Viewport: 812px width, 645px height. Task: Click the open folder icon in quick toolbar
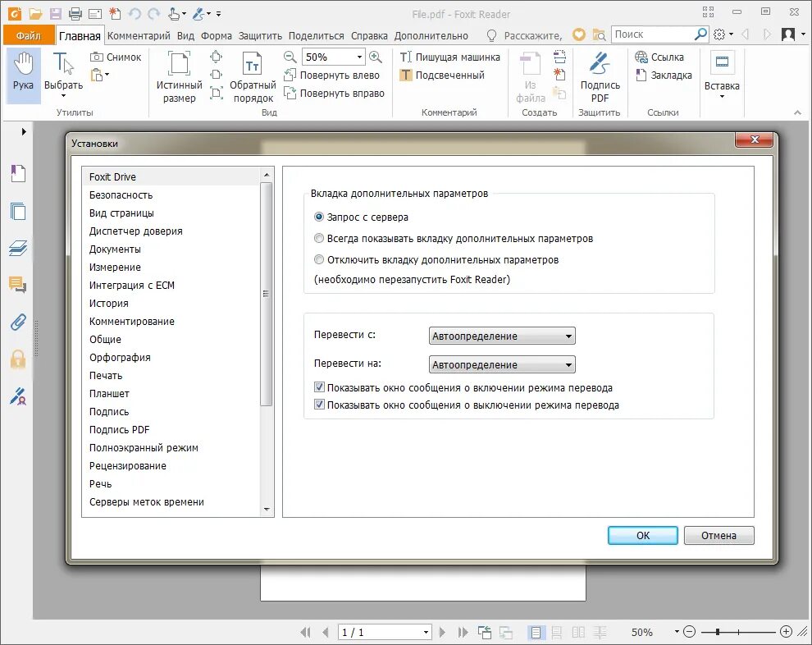35,14
